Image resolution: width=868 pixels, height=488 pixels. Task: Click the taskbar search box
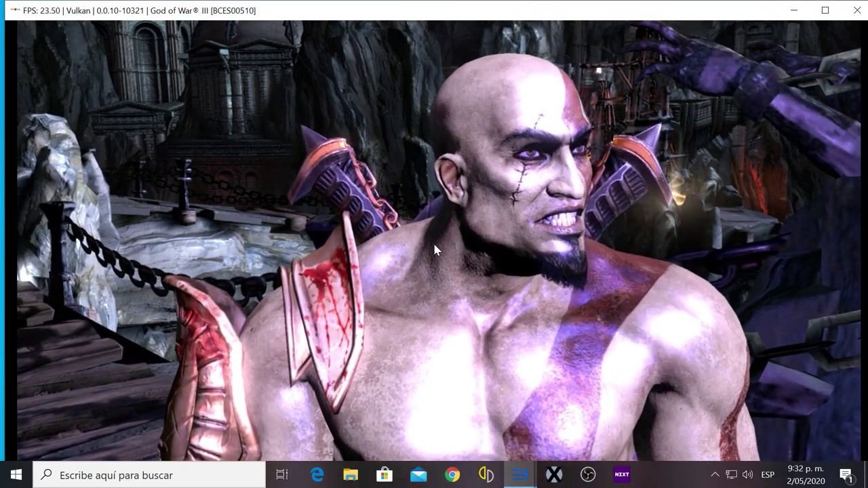click(x=149, y=474)
